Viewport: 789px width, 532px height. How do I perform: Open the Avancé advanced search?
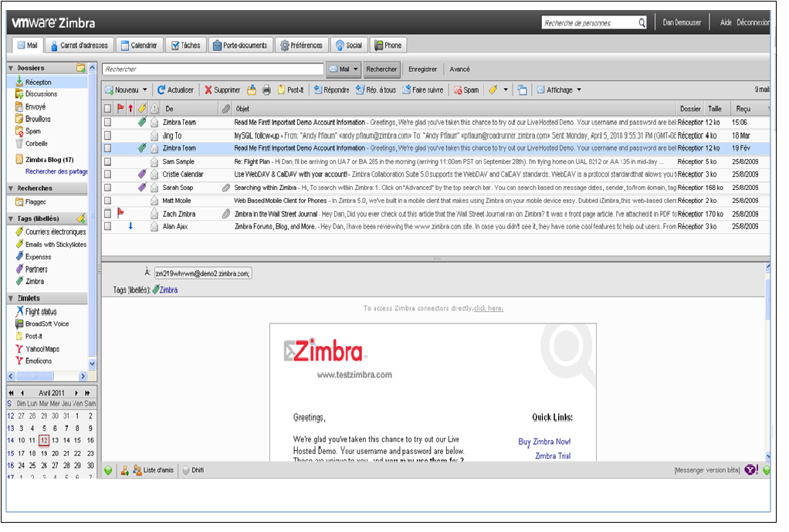[x=459, y=69]
